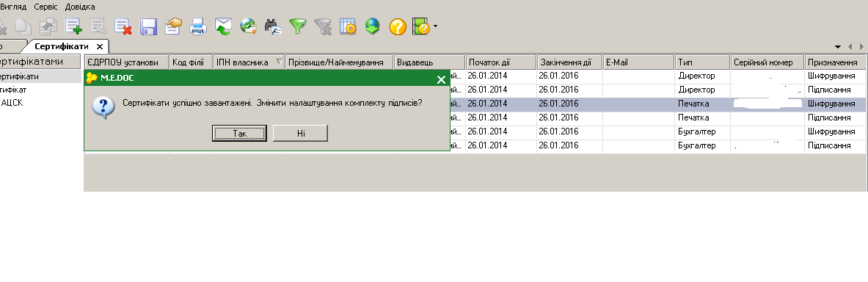The height and width of the screenshot is (282, 868).
Task: Sort by the Закінчення дії column header
Action: [569, 62]
